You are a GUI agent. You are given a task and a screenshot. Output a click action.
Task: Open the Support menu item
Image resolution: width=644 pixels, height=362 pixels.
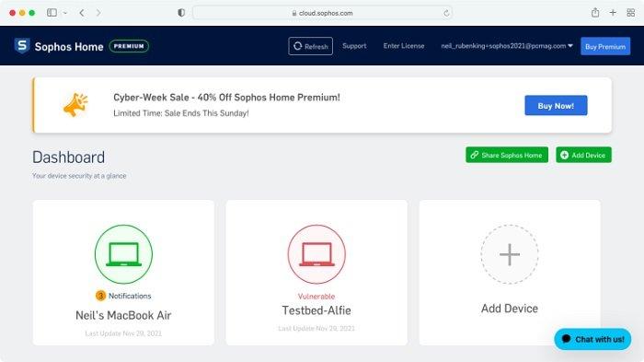point(354,46)
